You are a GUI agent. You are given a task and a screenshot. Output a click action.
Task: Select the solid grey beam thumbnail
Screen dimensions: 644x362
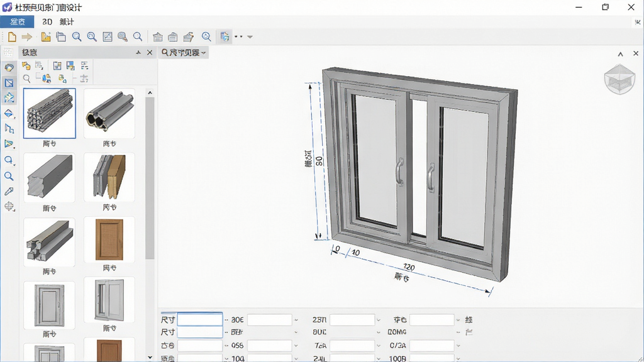click(x=49, y=177)
